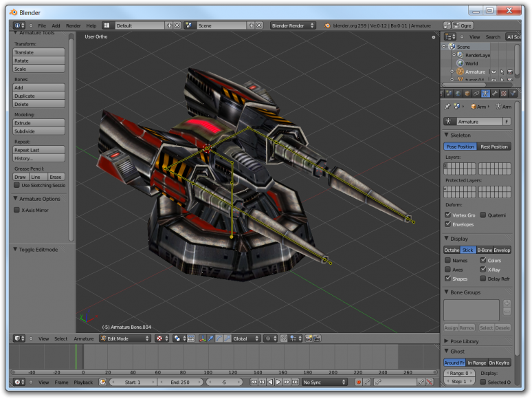This screenshot has width=532, height=399.
Task: Collapse the Armature Options panel
Action: pos(15,198)
